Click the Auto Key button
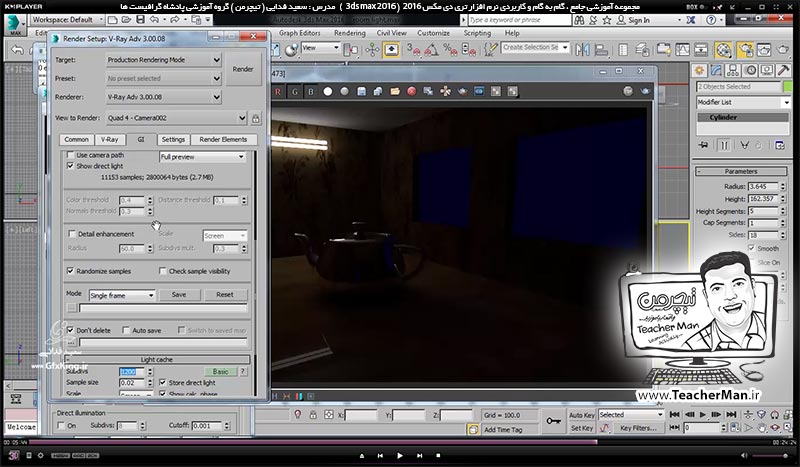Screen dimensions: 800x467 pyautogui.click(x=582, y=415)
